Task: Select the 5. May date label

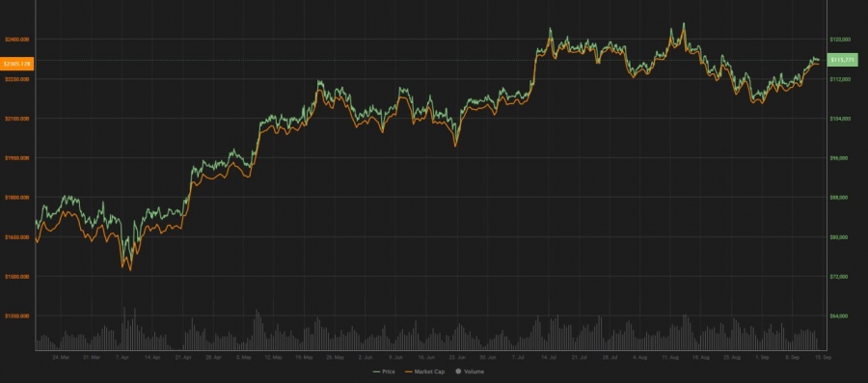Action: click(244, 358)
